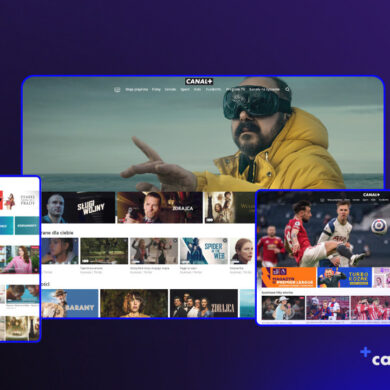
Task: Open the tennis player highlight thumbnail
Action: [x=283, y=308]
